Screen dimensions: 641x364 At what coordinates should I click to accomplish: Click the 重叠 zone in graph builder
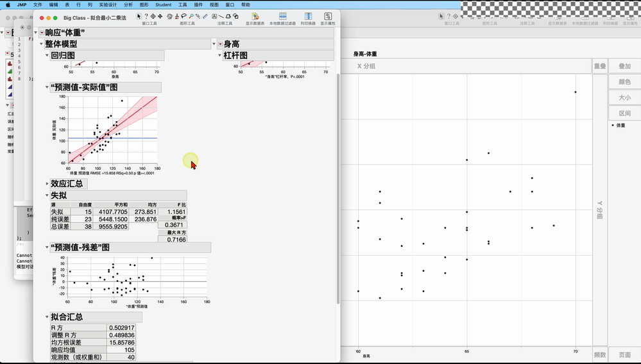click(600, 66)
